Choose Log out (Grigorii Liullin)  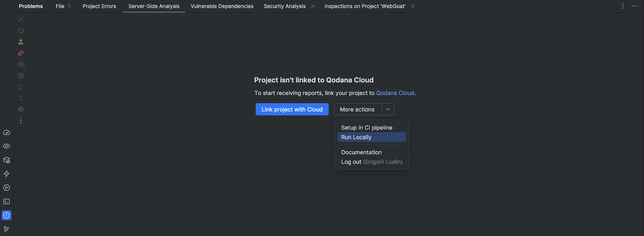tap(372, 162)
